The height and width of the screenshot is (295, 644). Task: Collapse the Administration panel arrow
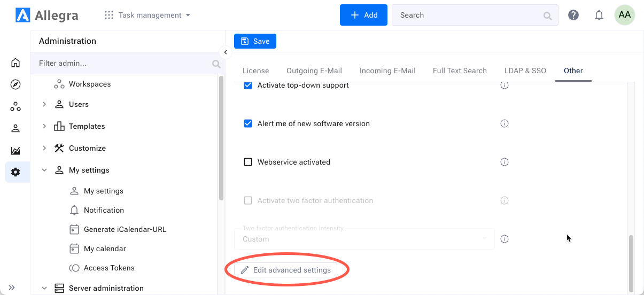click(226, 52)
